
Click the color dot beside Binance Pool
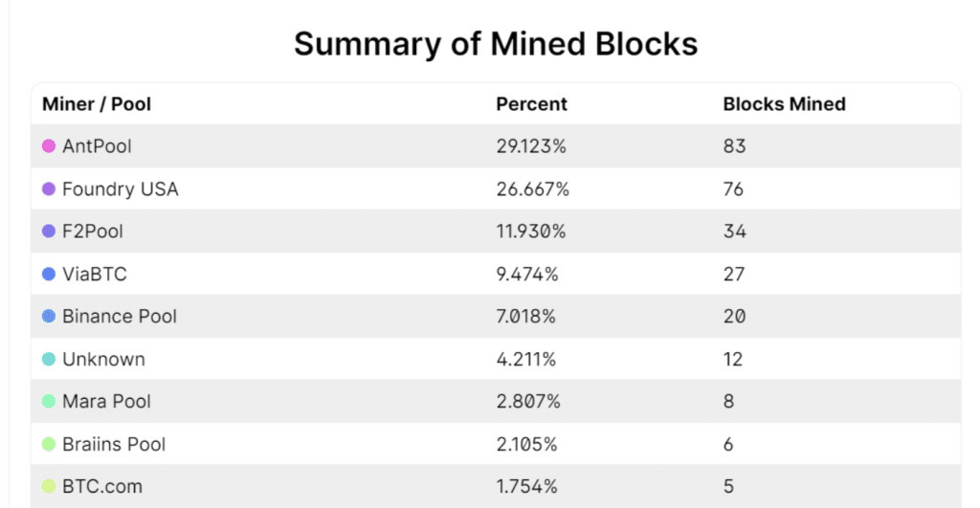[49, 317]
